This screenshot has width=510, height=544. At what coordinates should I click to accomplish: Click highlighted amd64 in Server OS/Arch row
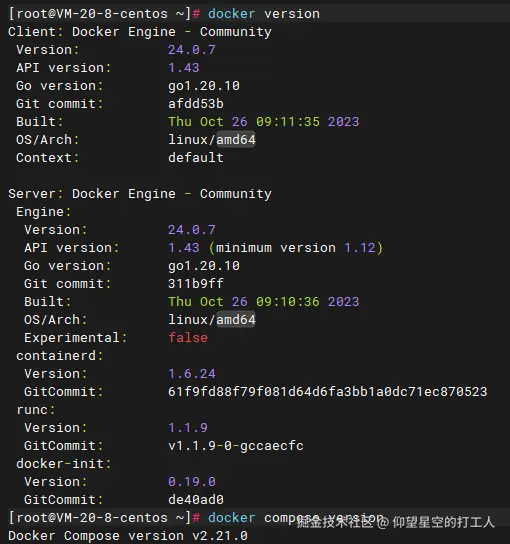(236, 320)
